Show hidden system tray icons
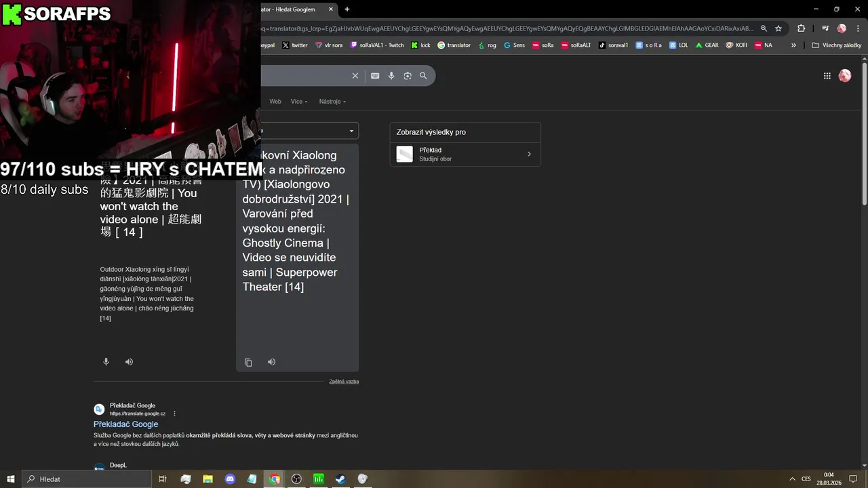This screenshot has width=868, height=488. (x=791, y=479)
